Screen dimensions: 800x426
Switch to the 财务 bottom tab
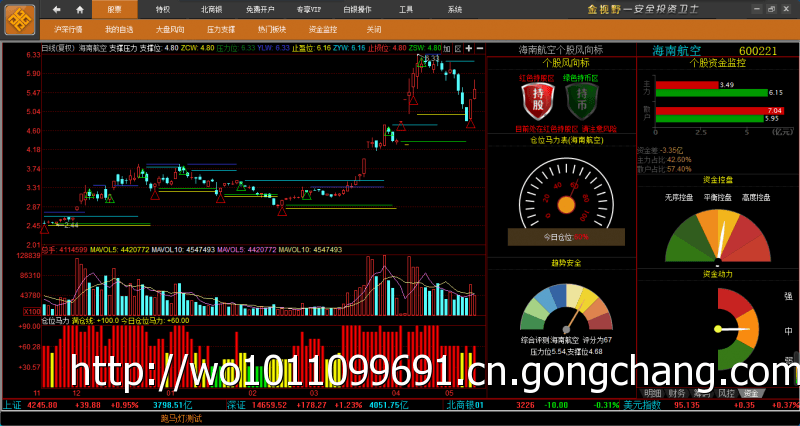(x=678, y=393)
